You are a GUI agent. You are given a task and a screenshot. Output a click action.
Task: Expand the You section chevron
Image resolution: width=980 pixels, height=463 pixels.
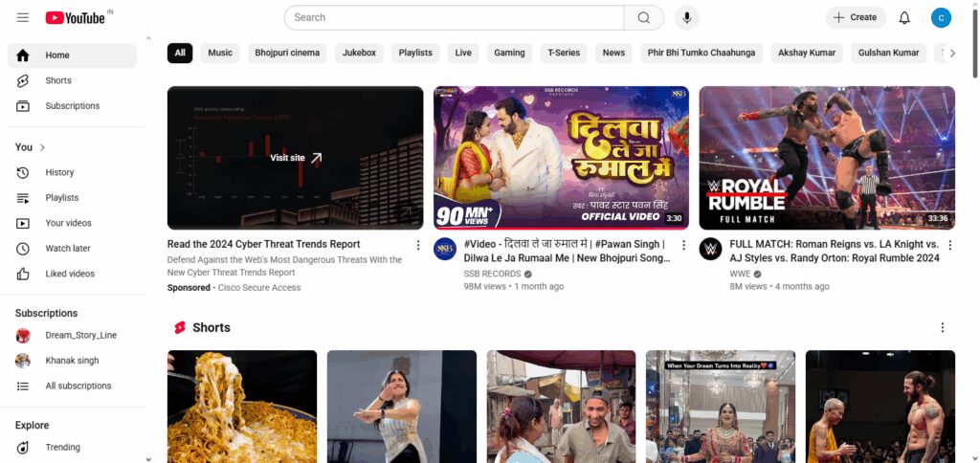point(42,147)
